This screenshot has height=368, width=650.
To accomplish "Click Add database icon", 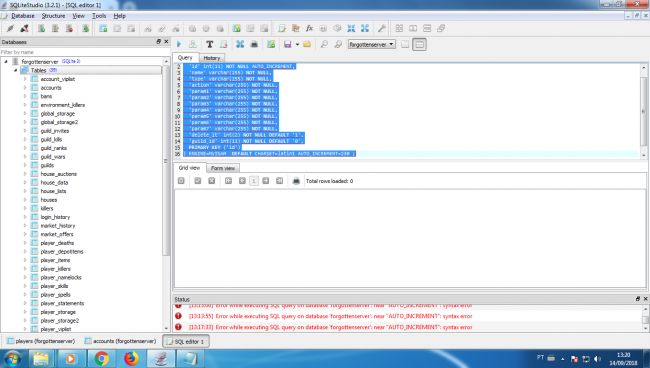I will pos(41,28).
